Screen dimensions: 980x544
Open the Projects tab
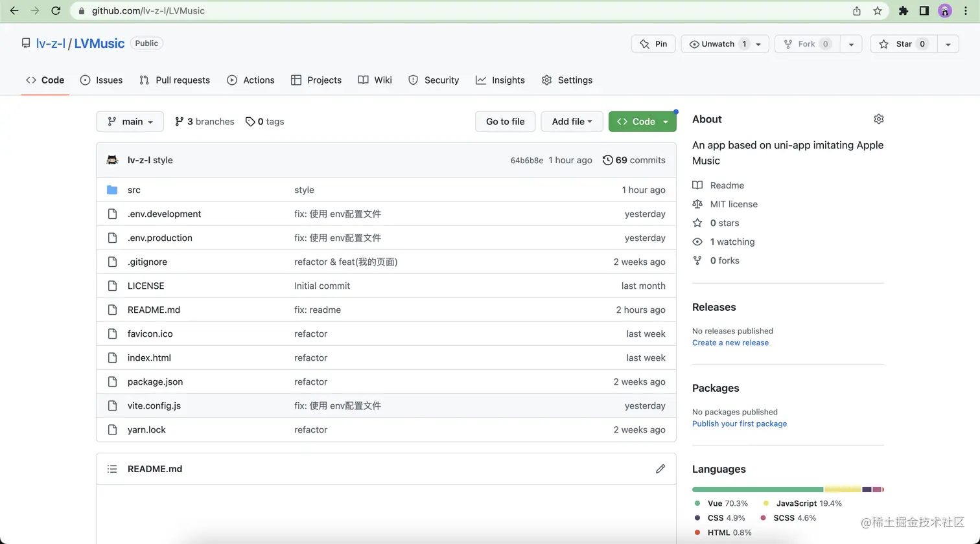316,80
